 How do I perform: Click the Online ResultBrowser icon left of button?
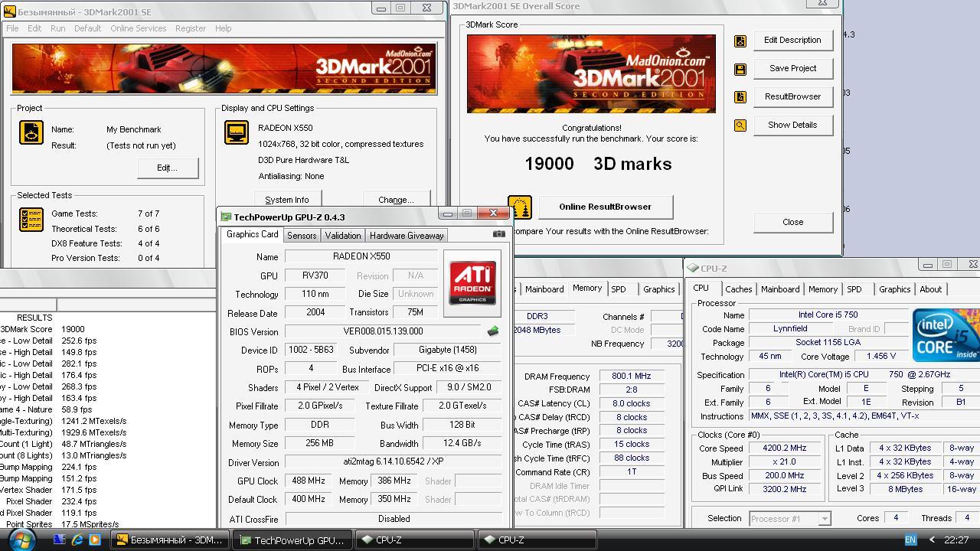(x=520, y=207)
